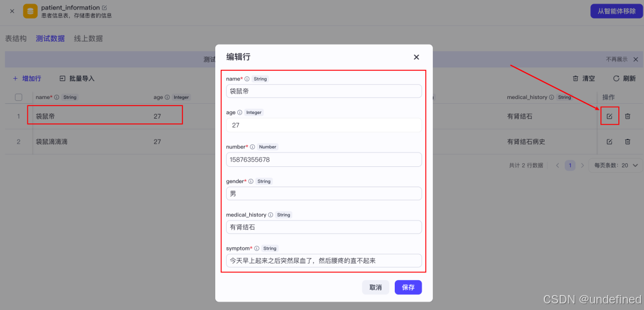Click 取消 to cancel editing
Viewport: 644px width, 310px height.
coord(376,287)
